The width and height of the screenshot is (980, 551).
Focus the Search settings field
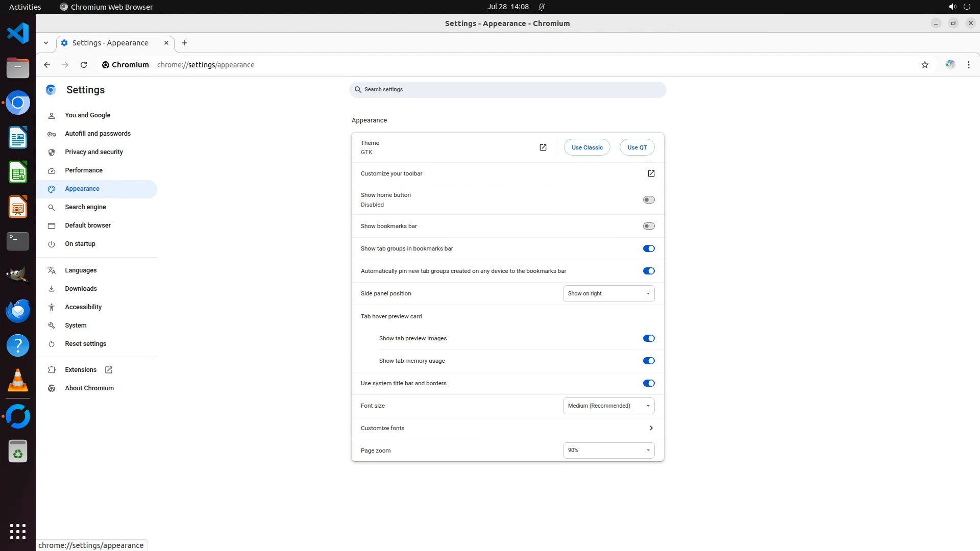pos(508,89)
